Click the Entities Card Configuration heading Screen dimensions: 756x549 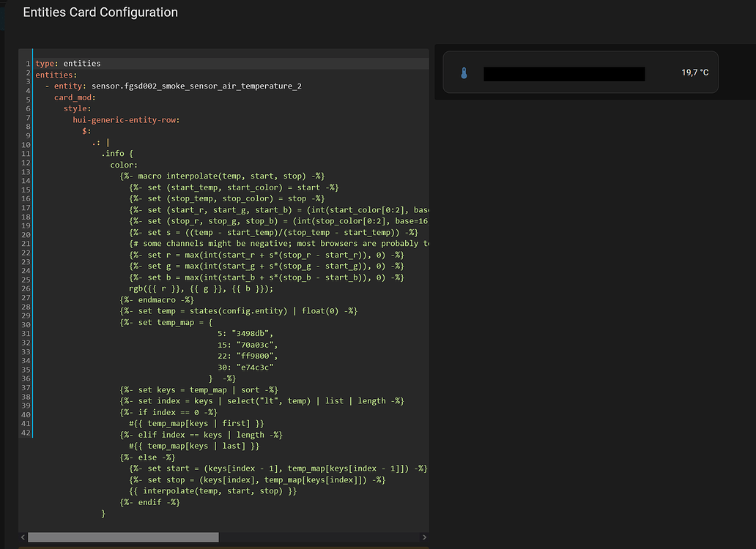click(x=100, y=12)
